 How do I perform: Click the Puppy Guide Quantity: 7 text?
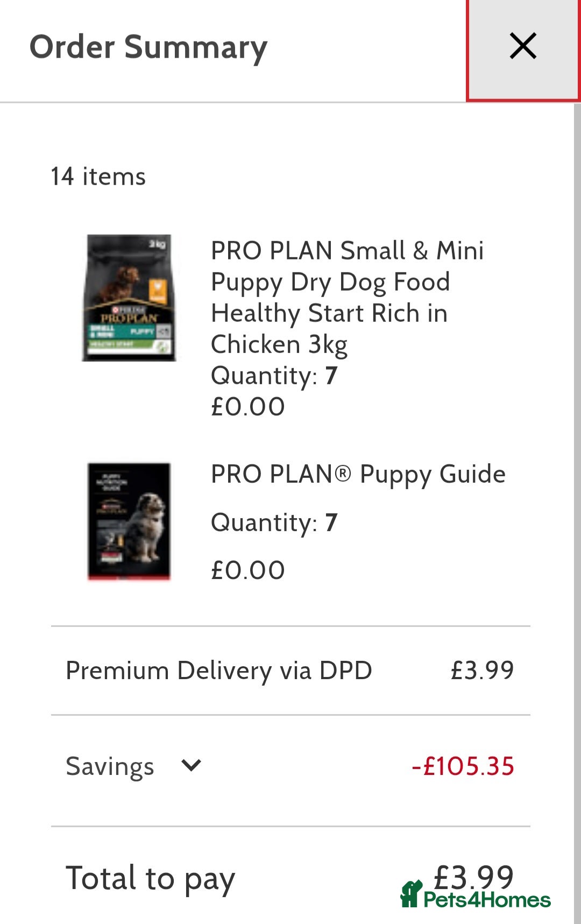(274, 523)
